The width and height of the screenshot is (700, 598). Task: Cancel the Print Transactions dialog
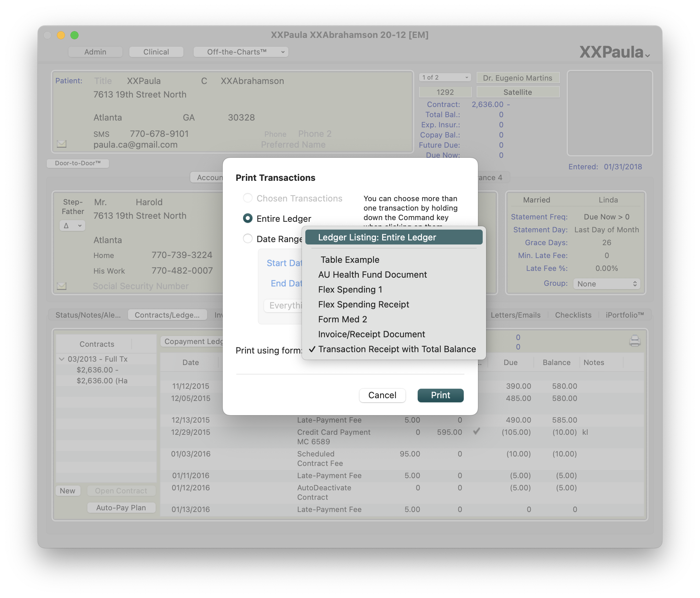point(382,395)
